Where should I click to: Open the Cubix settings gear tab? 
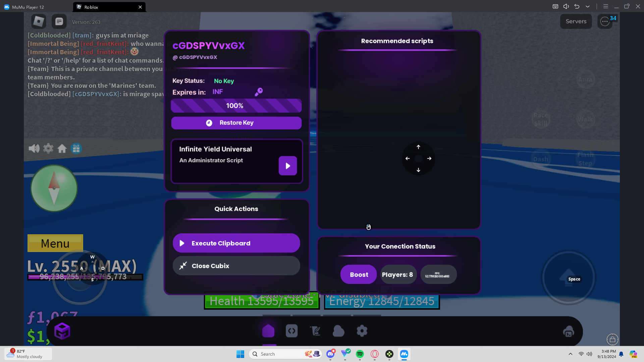pyautogui.click(x=362, y=331)
